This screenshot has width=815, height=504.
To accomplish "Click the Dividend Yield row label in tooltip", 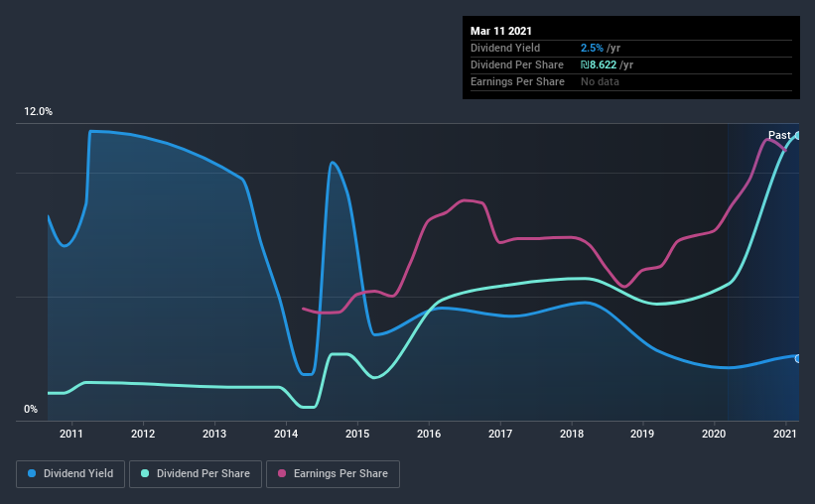I will tap(505, 48).
